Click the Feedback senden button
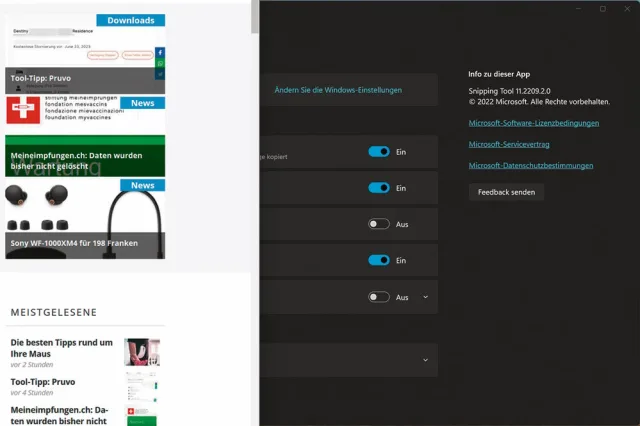The width and height of the screenshot is (640, 426). [506, 192]
